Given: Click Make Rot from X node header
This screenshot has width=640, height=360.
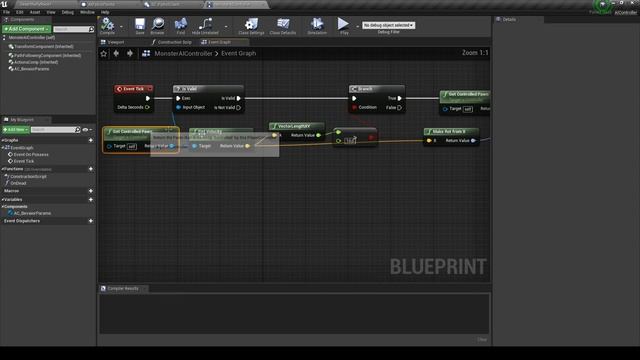Looking at the screenshot, I should (x=451, y=131).
